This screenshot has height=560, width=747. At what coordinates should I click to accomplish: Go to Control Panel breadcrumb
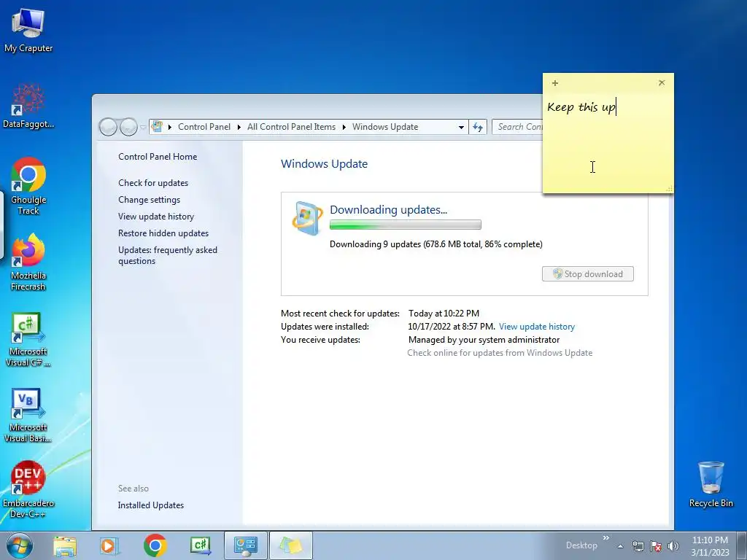pos(204,127)
